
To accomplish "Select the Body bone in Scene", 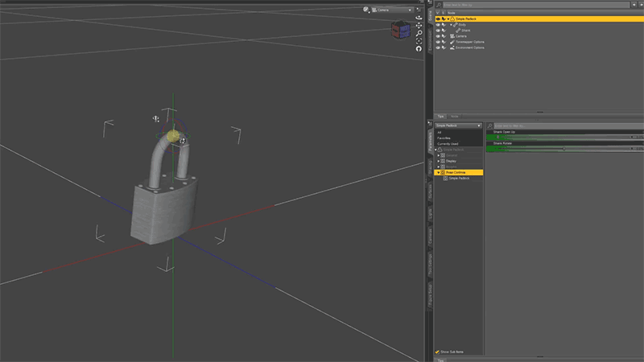I will pyautogui.click(x=462, y=25).
